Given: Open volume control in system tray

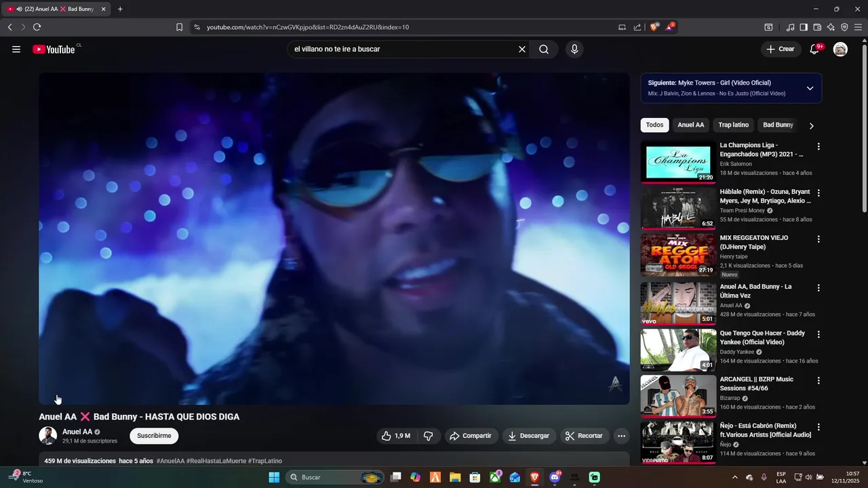Looking at the screenshot, I should click(808, 477).
